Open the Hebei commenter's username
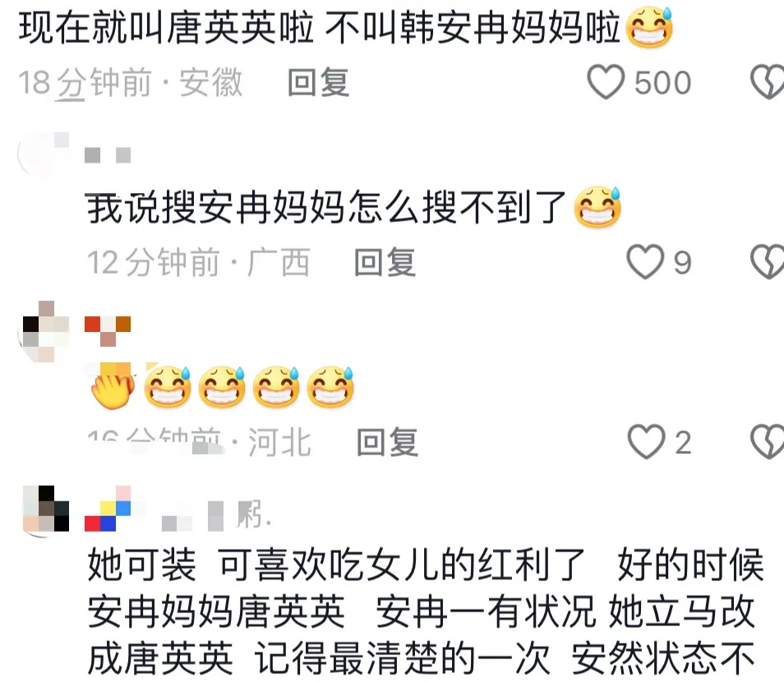This screenshot has height=682, width=784. 108,331
